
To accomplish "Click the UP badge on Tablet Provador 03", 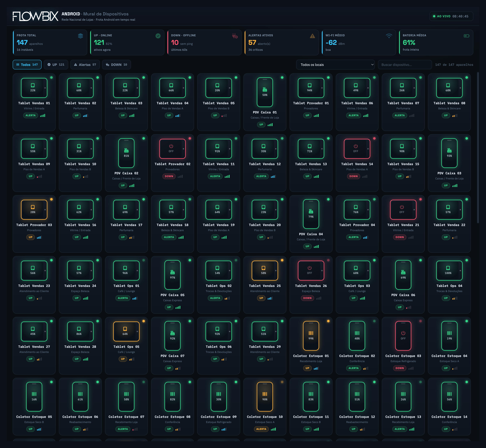I will [x=31, y=237].
